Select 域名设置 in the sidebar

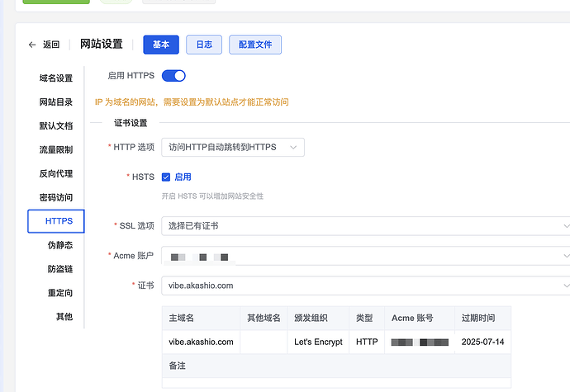56,78
